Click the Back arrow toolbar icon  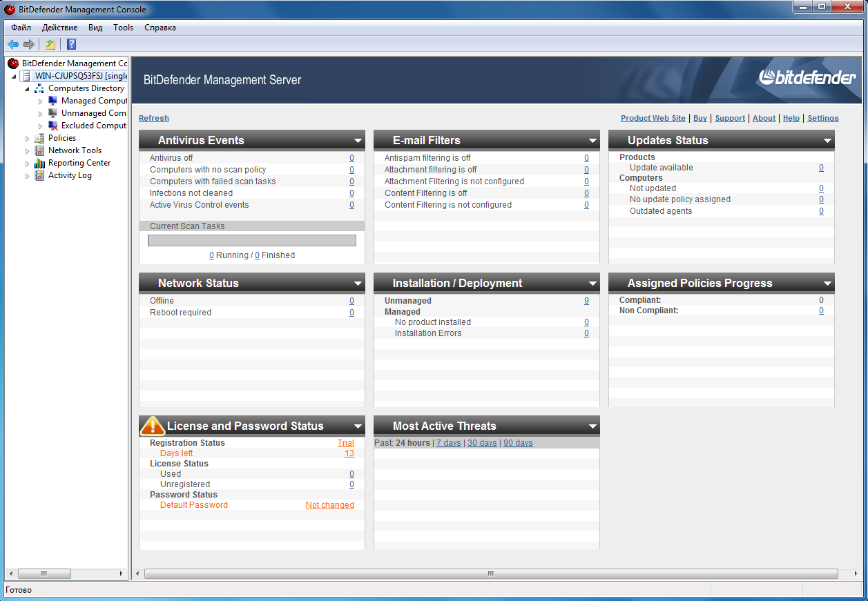point(13,44)
